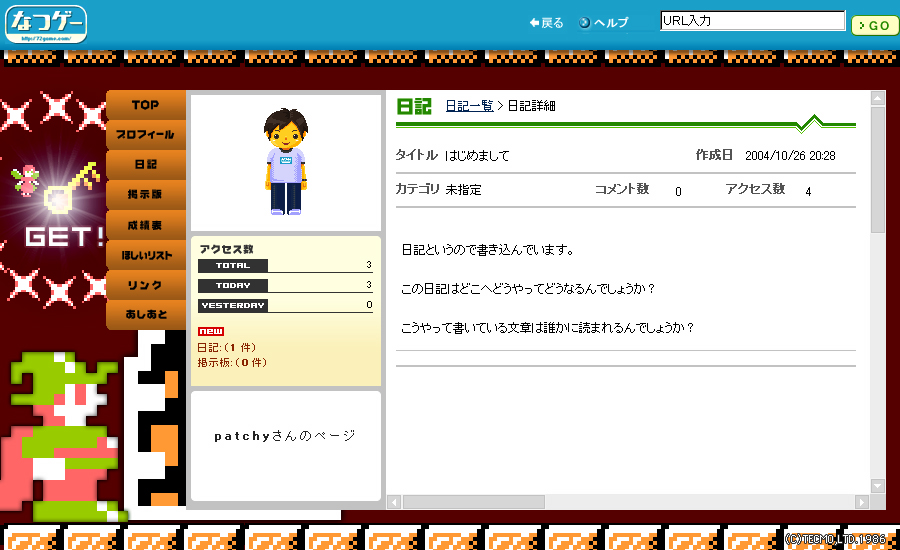Open the リンク menu item
The image size is (900, 550).
(146, 285)
